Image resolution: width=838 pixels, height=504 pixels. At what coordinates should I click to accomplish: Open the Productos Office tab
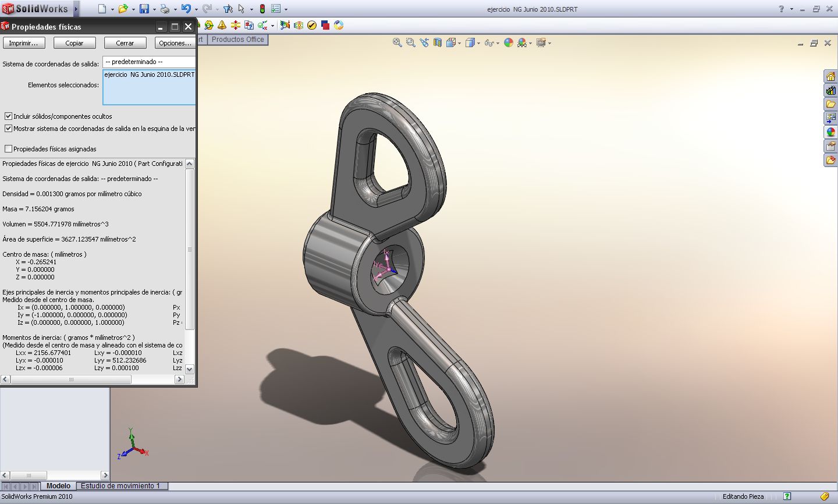click(x=237, y=40)
